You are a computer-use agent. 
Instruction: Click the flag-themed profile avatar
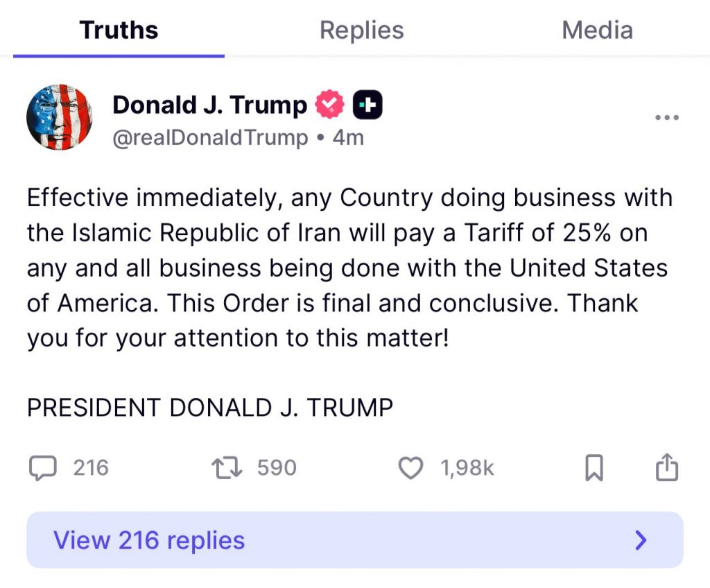[60, 117]
